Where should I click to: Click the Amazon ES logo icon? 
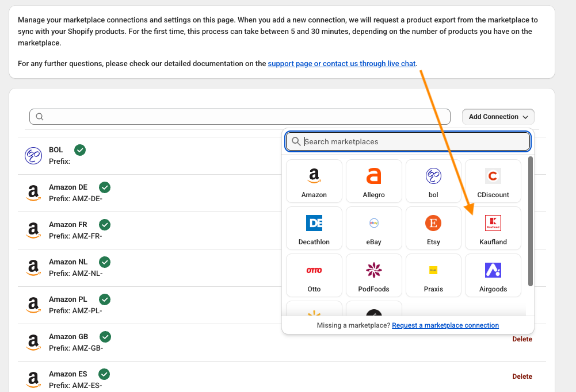(33, 380)
